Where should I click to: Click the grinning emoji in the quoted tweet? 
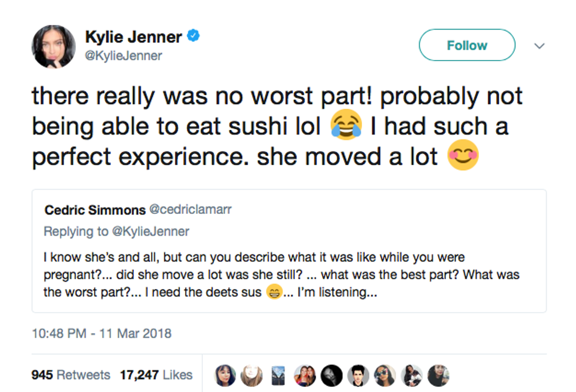[x=274, y=292]
